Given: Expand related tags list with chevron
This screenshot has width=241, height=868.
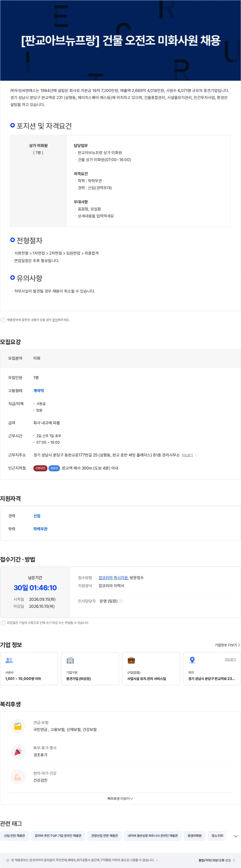Looking at the screenshot, I should [236, 836].
